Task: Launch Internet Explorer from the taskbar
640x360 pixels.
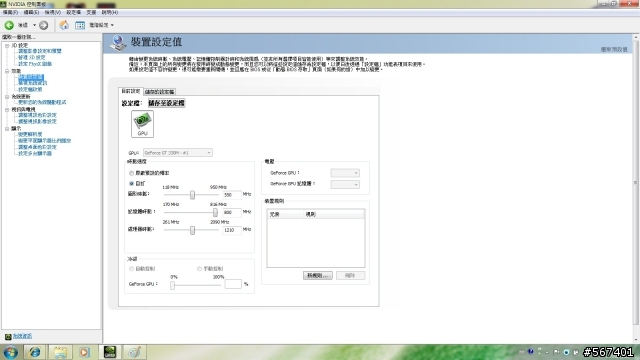Action: click(35, 352)
